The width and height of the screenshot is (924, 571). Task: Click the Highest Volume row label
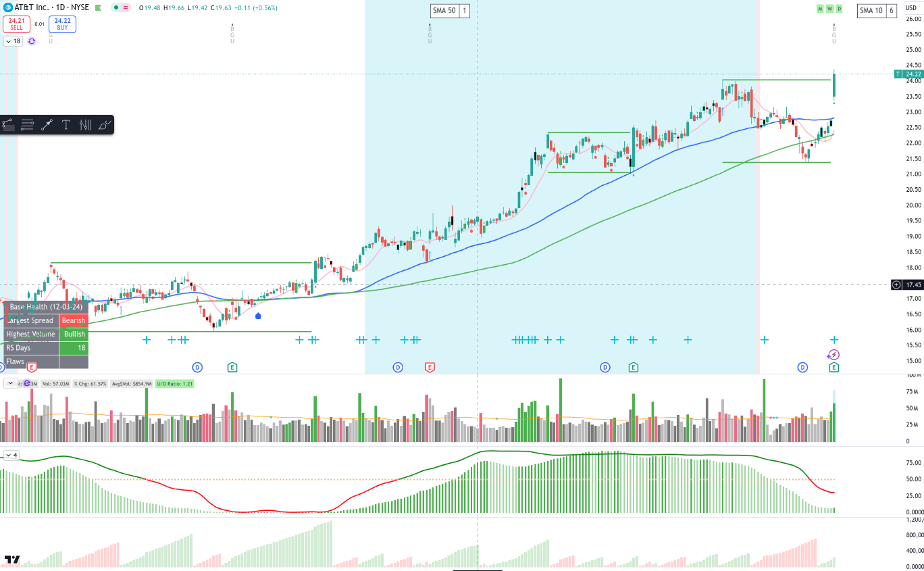tap(31, 334)
